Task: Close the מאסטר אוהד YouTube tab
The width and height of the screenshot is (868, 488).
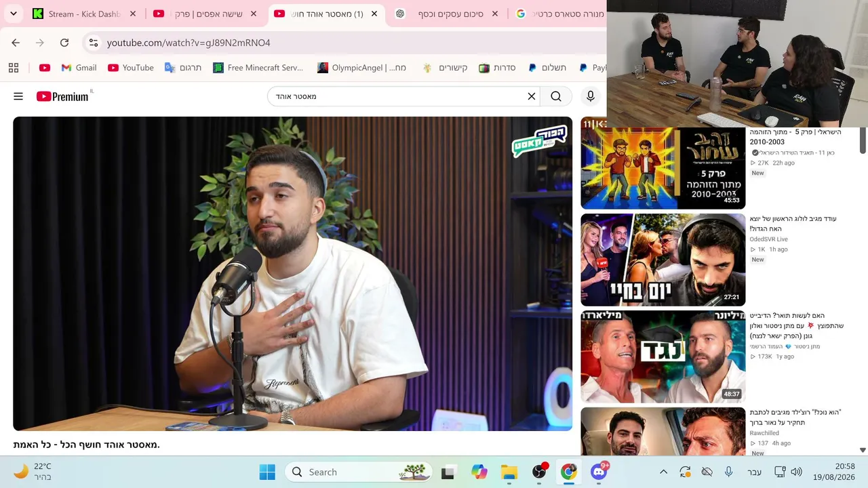Action: pos(374,14)
